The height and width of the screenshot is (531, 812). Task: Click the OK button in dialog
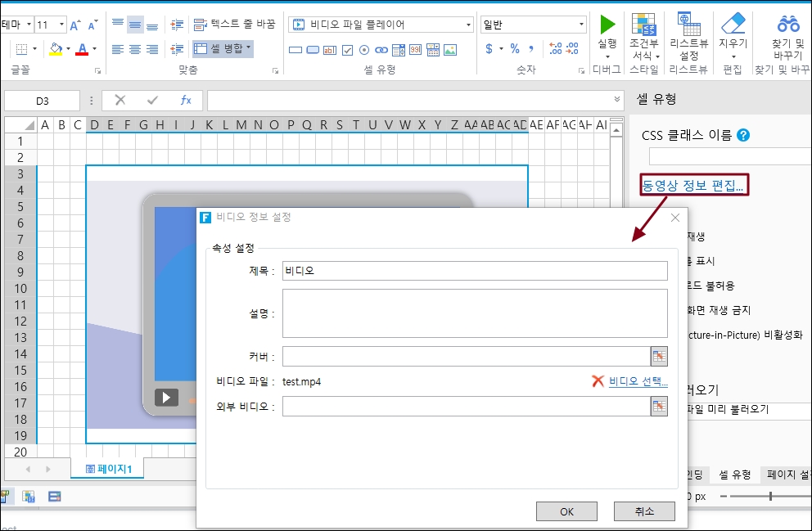(566, 511)
